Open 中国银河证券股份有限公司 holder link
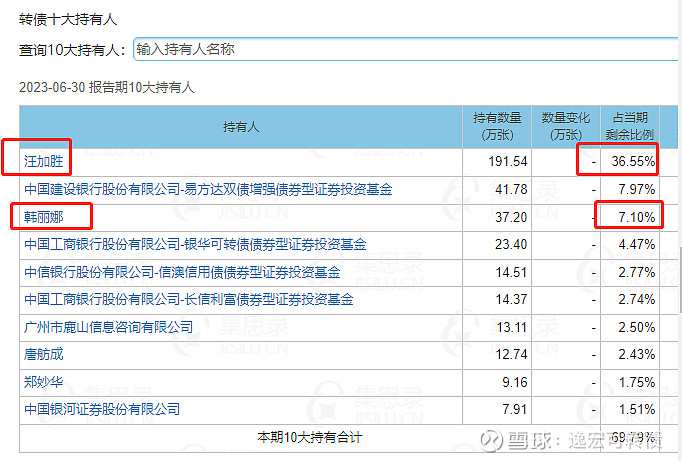This screenshot has height=461, width=682. click(102, 409)
